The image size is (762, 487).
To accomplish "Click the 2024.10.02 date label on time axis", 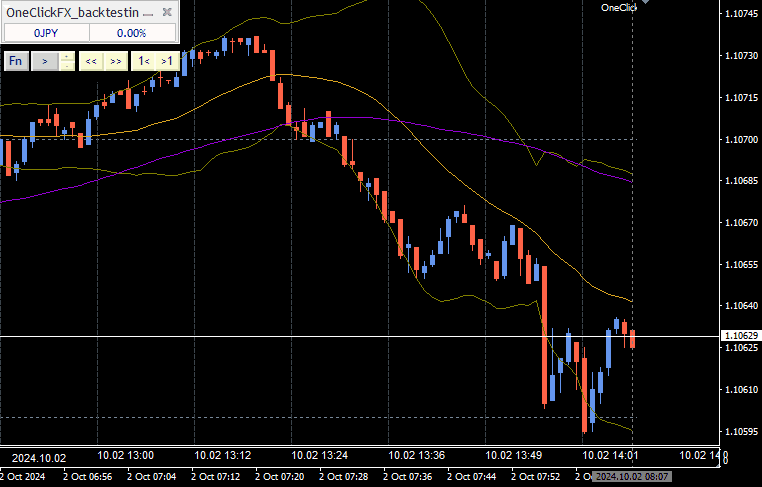I will (38, 457).
